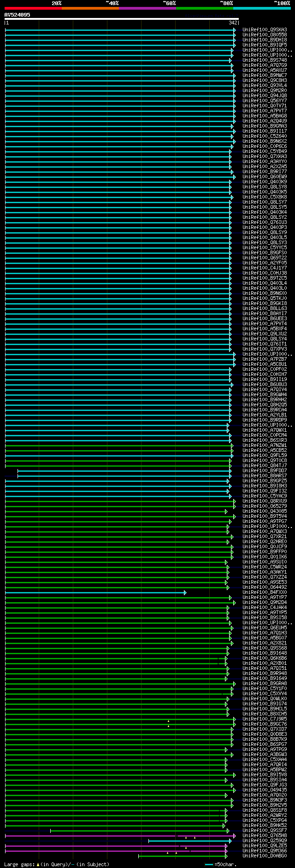Select hit label UniRef100_Q93VL4
The height and width of the screenshot is (868, 295).
tap(265, 86)
